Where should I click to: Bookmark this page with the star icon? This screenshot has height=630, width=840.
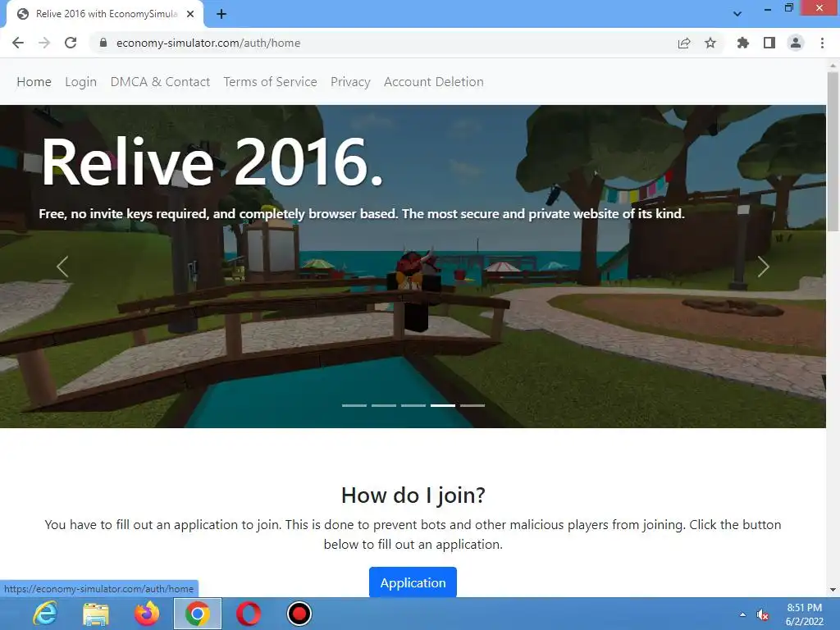coord(710,43)
